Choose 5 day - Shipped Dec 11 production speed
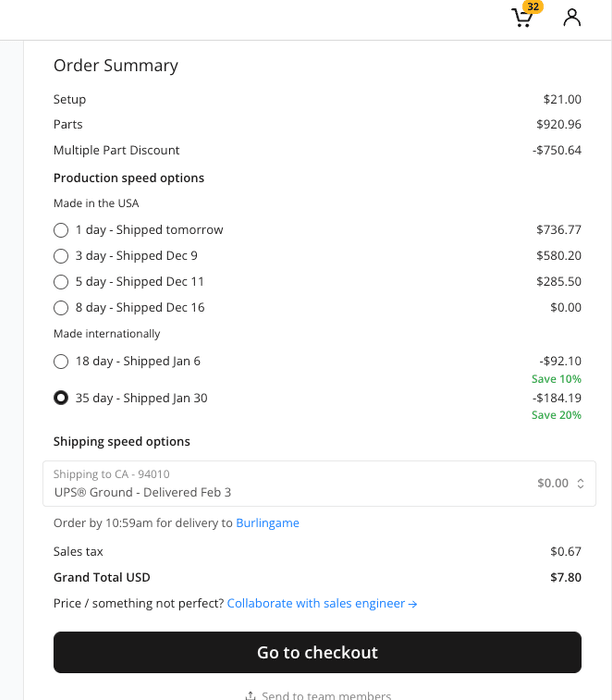 click(61, 282)
